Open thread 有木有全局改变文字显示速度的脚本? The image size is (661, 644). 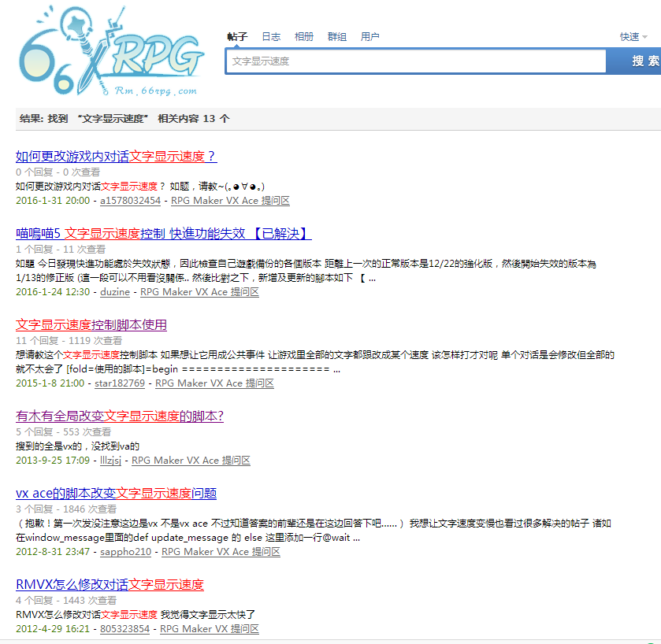click(120, 416)
